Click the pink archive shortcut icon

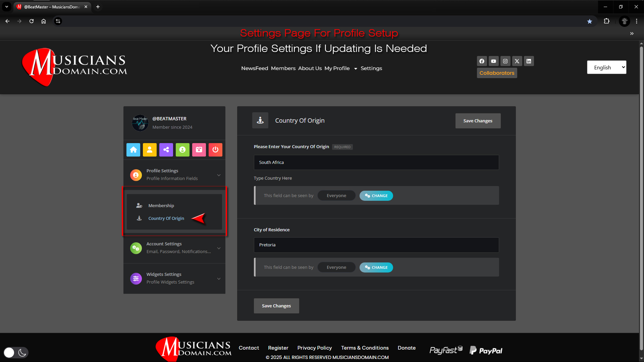click(x=199, y=150)
